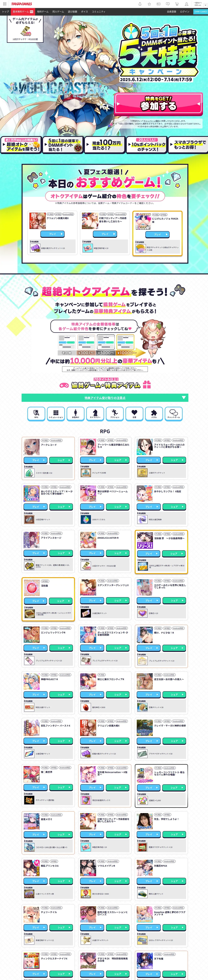Viewport: 208px width, 980px height.
Task: Select the パズル puzzle piece icon
Action: pos(154,414)
